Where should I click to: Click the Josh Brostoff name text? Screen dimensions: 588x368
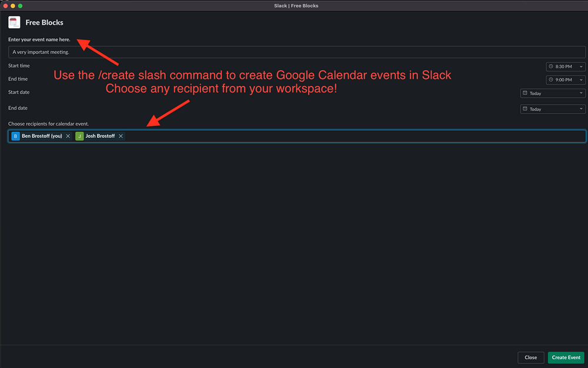click(x=100, y=136)
